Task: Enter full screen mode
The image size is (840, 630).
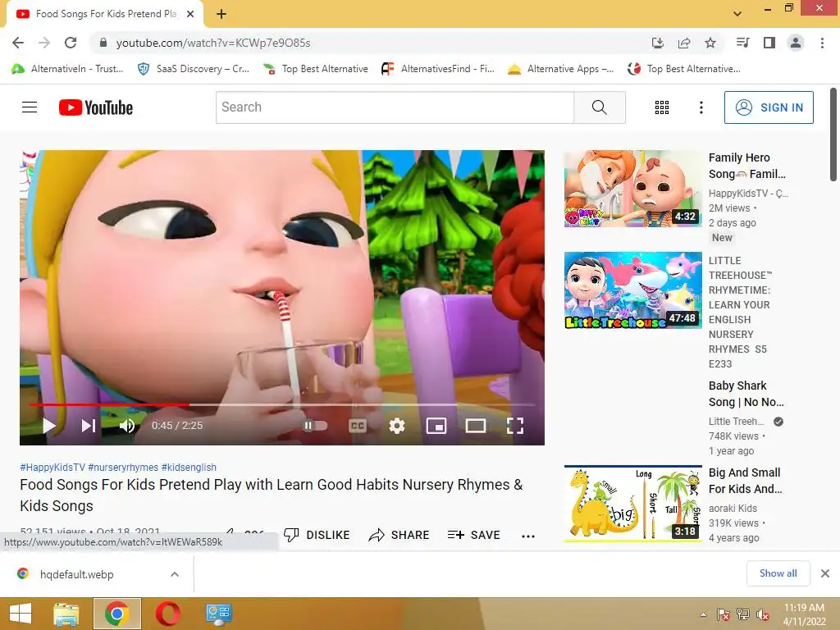Action: (515, 426)
